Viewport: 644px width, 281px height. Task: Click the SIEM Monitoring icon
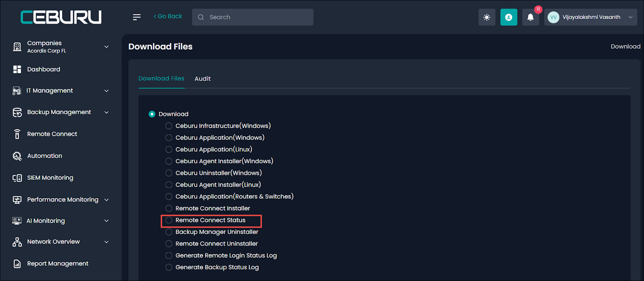(x=17, y=178)
